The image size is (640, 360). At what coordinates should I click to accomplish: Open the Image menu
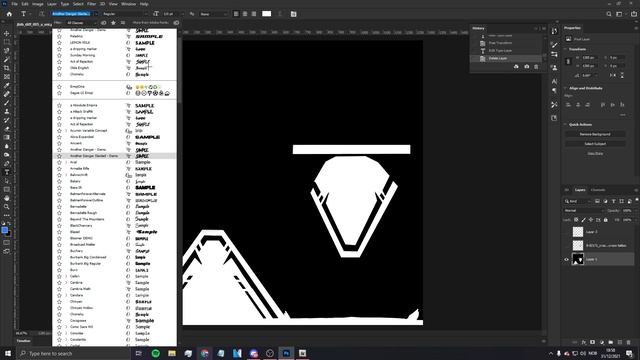[x=38, y=4]
